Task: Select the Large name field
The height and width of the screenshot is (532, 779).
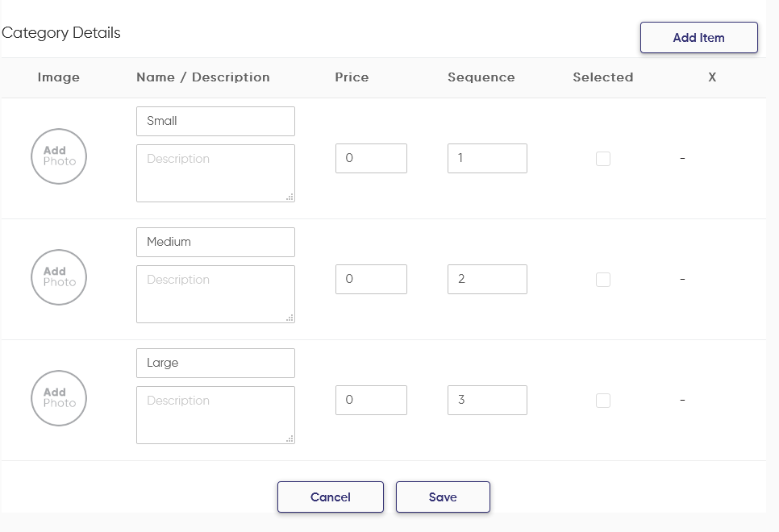Action: click(x=215, y=363)
